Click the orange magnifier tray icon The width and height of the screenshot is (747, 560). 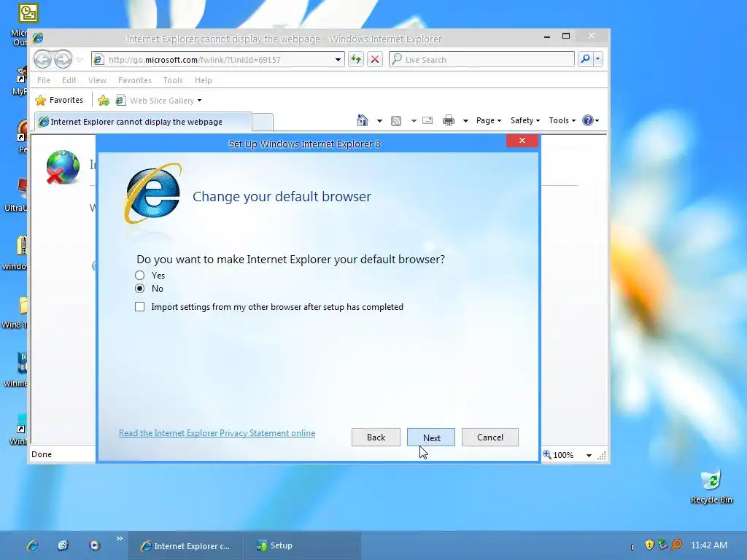[x=676, y=544]
